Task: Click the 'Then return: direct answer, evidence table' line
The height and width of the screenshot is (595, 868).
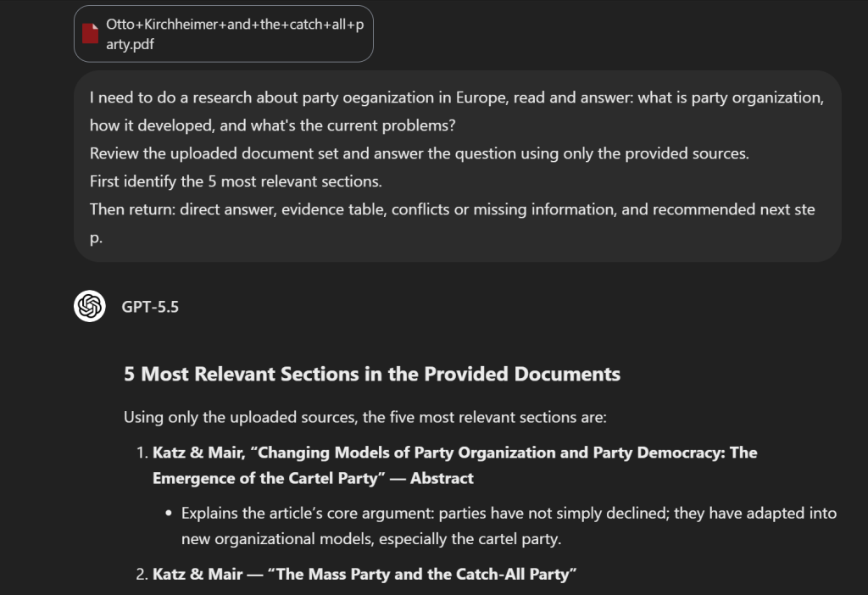Action: point(453,223)
